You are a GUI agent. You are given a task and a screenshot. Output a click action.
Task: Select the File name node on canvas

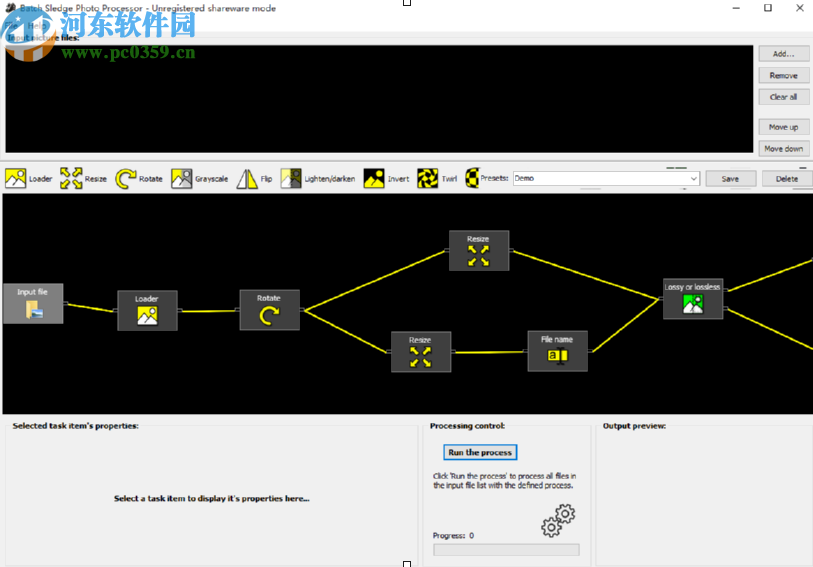point(557,351)
